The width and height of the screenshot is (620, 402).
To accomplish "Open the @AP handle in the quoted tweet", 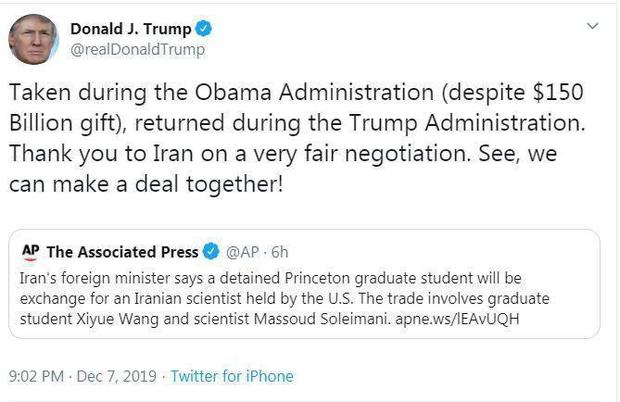I will coord(245,252).
